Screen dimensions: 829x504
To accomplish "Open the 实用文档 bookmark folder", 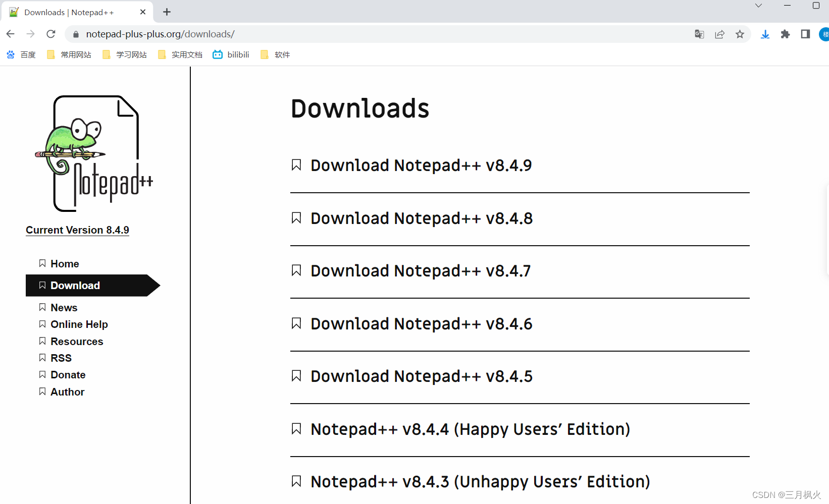I will pos(180,54).
